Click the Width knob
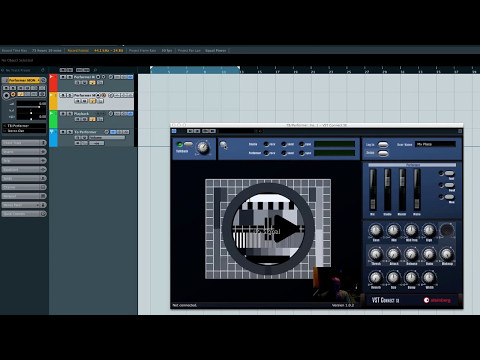This screenshot has height=360, width=480. click(429, 277)
